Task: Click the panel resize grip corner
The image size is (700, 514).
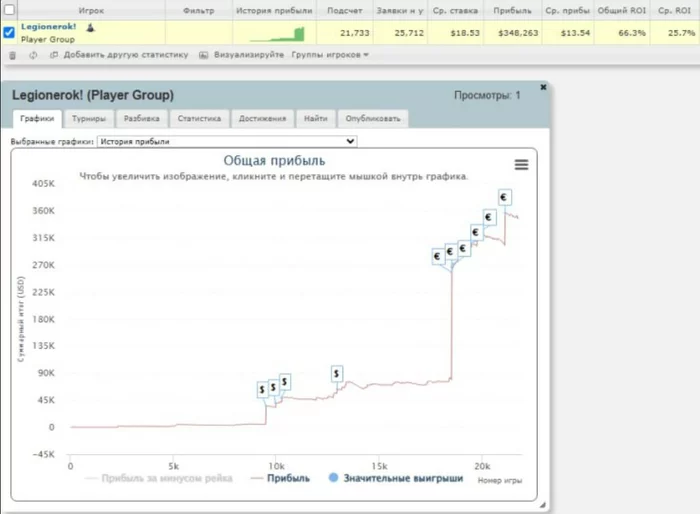Action: tap(542, 505)
